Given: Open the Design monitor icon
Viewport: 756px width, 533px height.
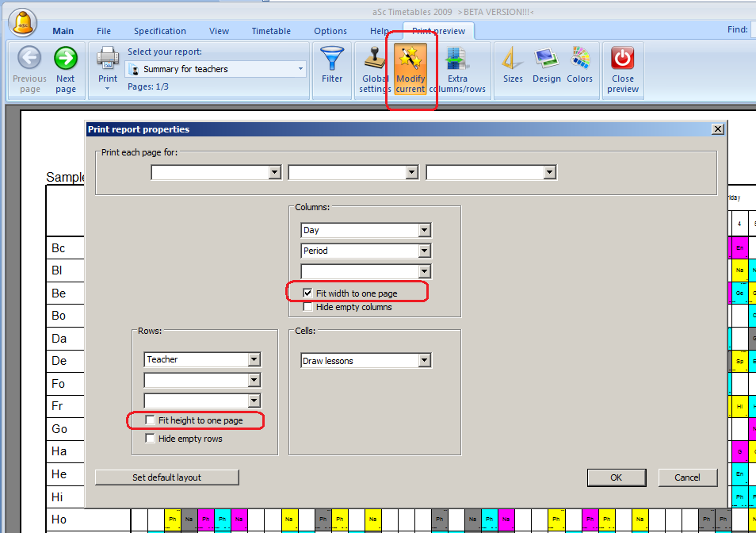Looking at the screenshot, I should [546, 59].
